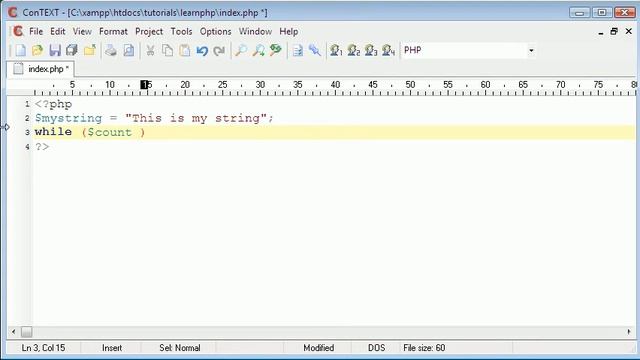
Task: Create a new file via toolbar icon
Action: pyautogui.click(x=20, y=50)
